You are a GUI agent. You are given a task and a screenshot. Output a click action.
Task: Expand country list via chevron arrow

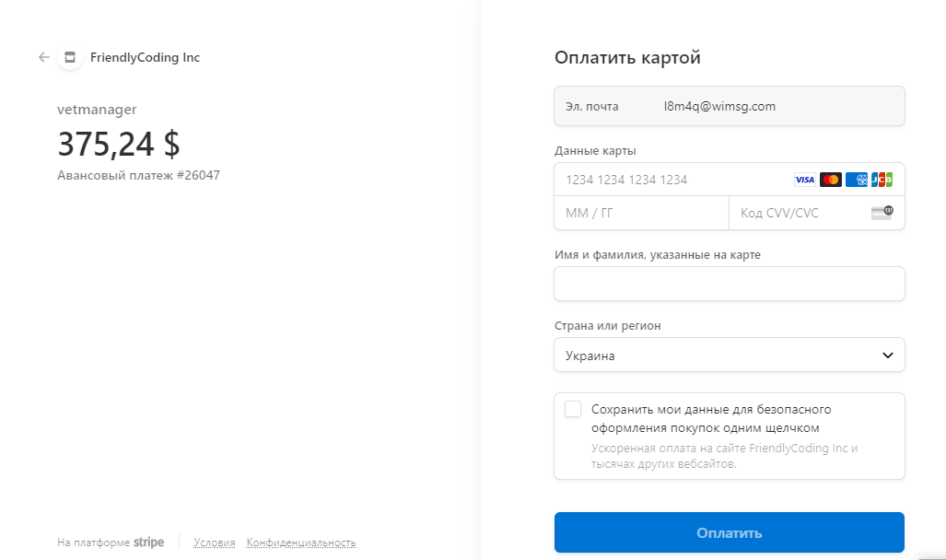click(887, 355)
